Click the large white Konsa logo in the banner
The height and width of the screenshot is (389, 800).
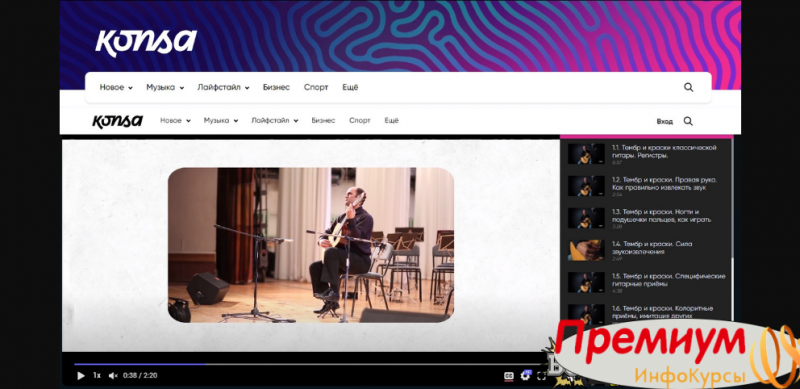click(x=146, y=42)
